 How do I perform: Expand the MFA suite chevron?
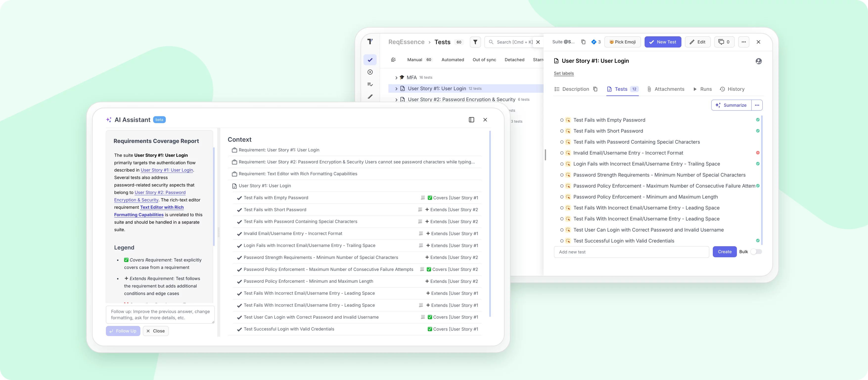click(396, 77)
